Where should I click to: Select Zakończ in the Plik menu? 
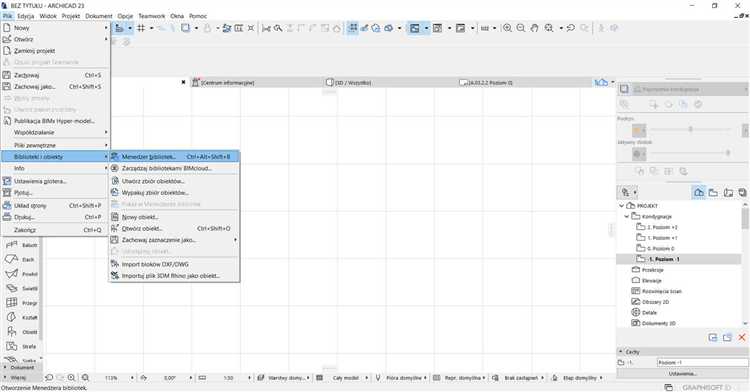pos(55,230)
